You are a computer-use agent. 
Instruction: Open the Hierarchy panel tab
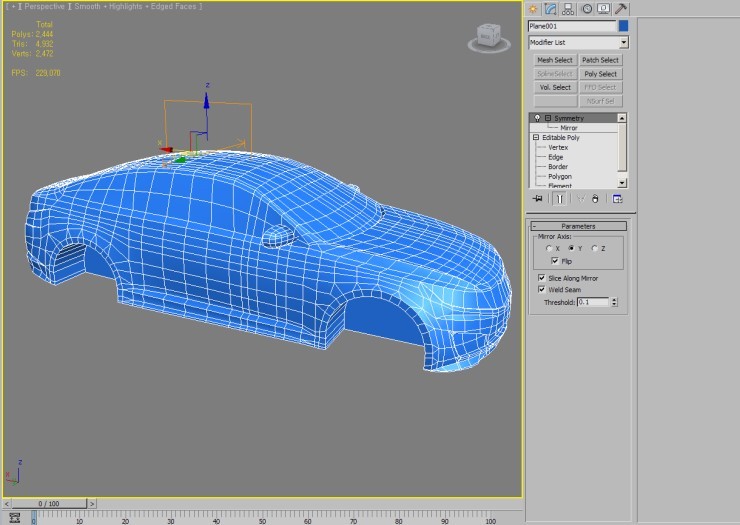568,9
